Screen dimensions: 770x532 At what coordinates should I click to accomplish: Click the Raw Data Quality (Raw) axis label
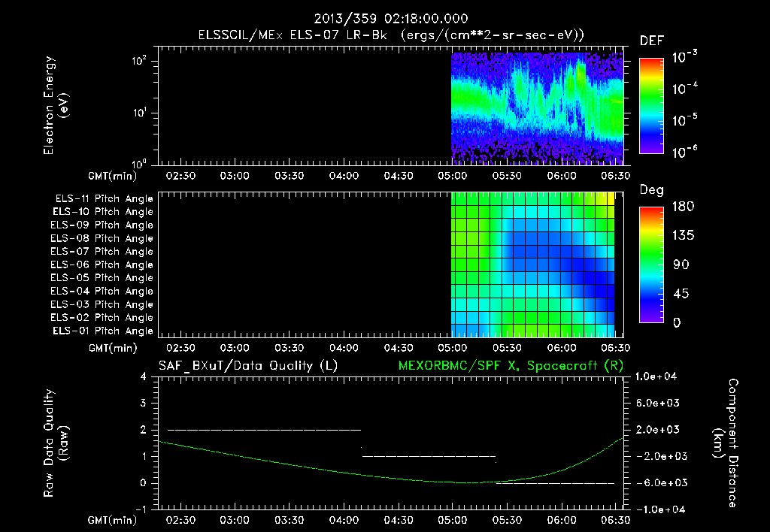[56, 443]
